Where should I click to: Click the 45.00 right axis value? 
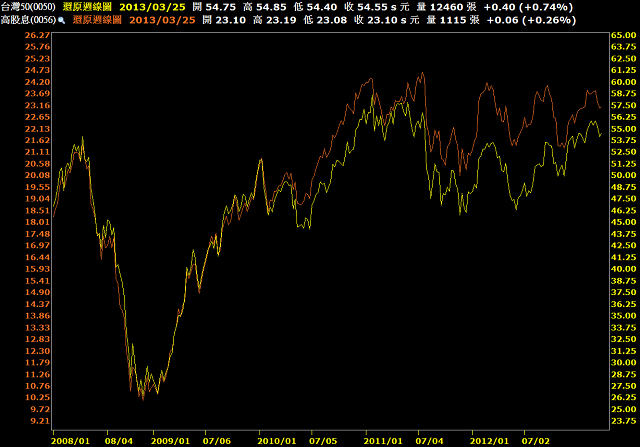point(624,222)
